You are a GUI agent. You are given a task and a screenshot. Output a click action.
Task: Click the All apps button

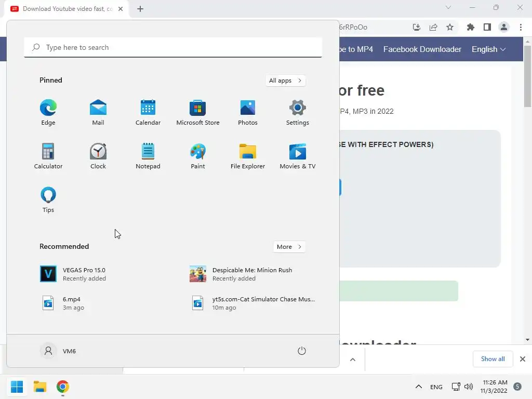(x=285, y=81)
